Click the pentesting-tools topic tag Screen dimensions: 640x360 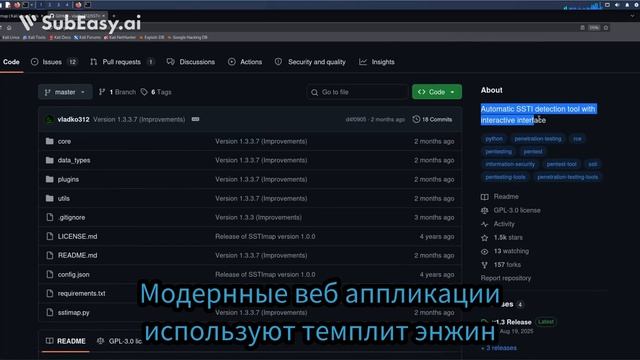pyautogui.click(x=505, y=177)
